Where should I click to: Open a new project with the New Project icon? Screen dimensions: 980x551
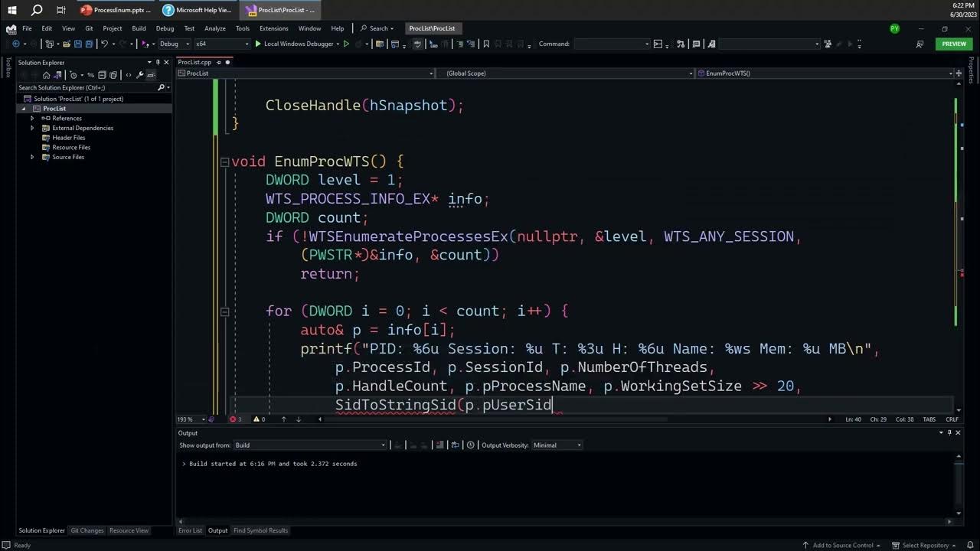pos(50,44)
